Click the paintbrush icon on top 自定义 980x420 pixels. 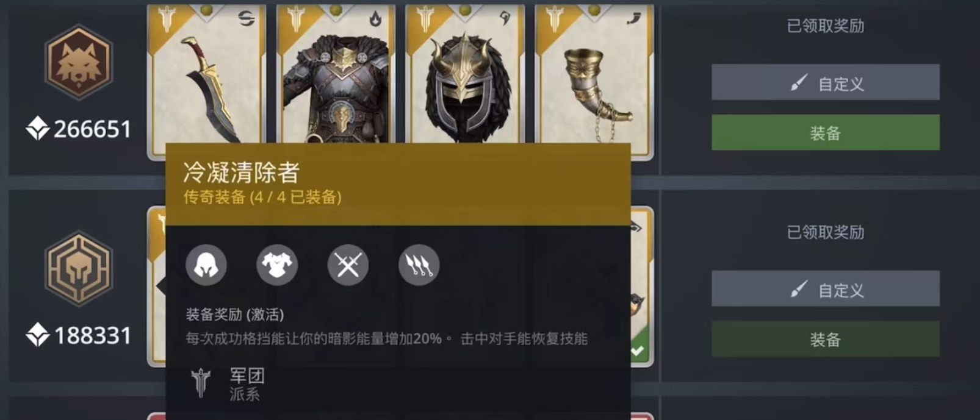[798, 82]
